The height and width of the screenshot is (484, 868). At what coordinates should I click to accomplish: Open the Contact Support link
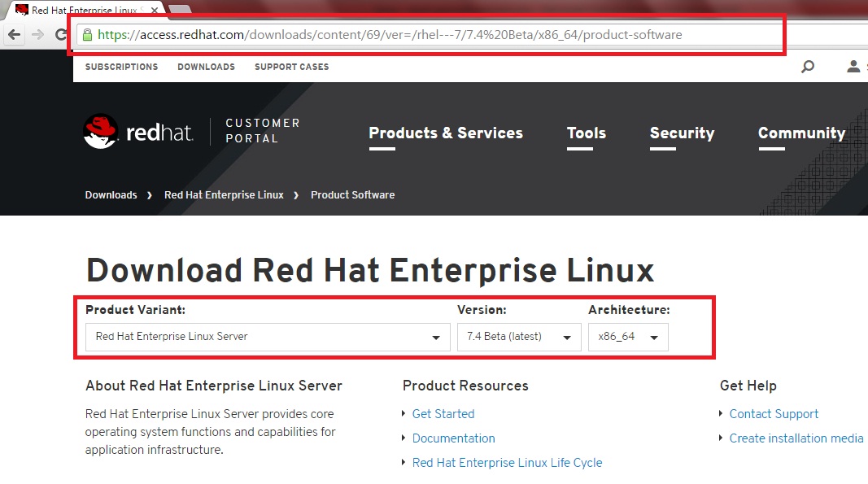coord(774,414)
